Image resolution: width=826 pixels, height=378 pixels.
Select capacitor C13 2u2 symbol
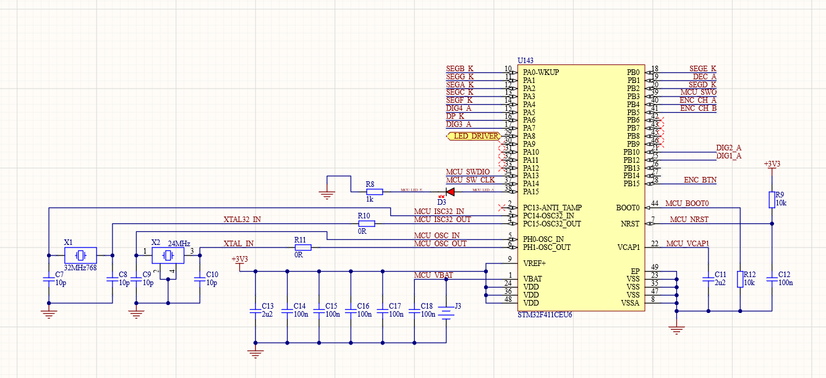coord(255,311)
